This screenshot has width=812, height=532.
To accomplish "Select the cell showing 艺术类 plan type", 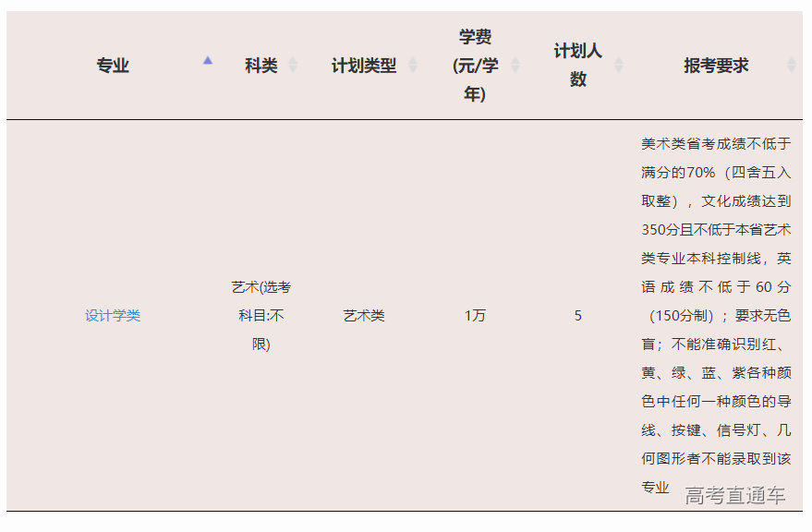I will pos(365,315).
